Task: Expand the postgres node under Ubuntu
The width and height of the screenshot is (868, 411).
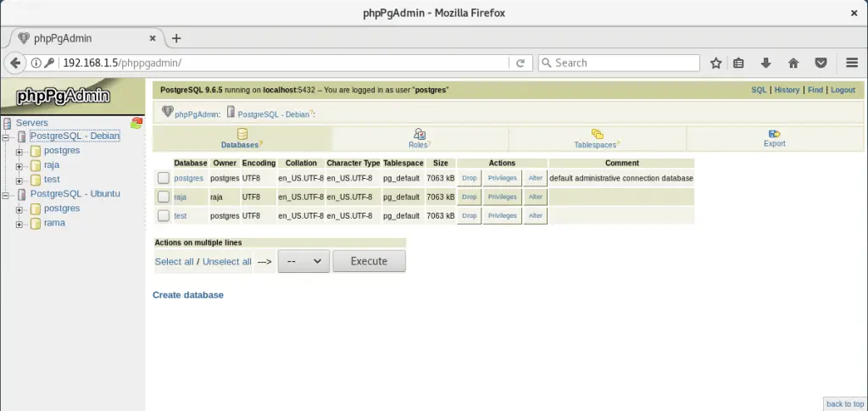Action: click(x=19, y=209)
